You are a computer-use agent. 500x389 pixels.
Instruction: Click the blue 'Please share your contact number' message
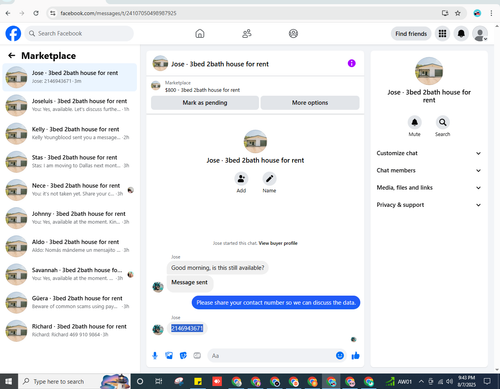pyautogui.click(x=276, y=303)
